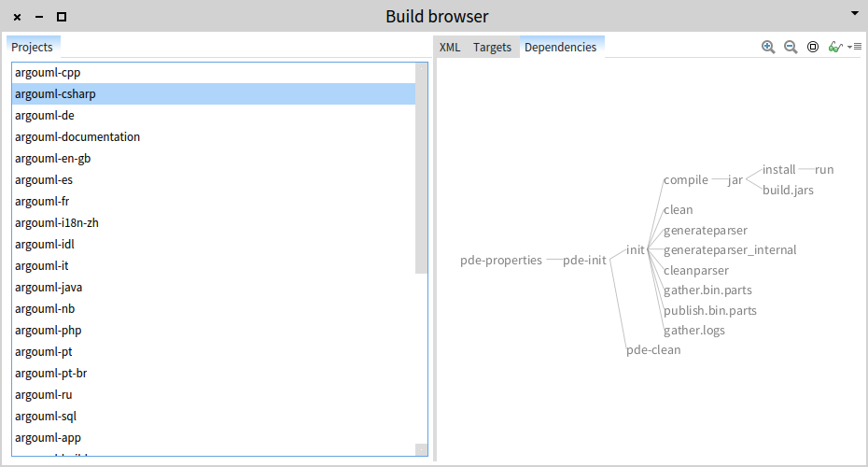The image size is (868, 467).
Task: Select project argouml-idl
Action: (214, 245)
